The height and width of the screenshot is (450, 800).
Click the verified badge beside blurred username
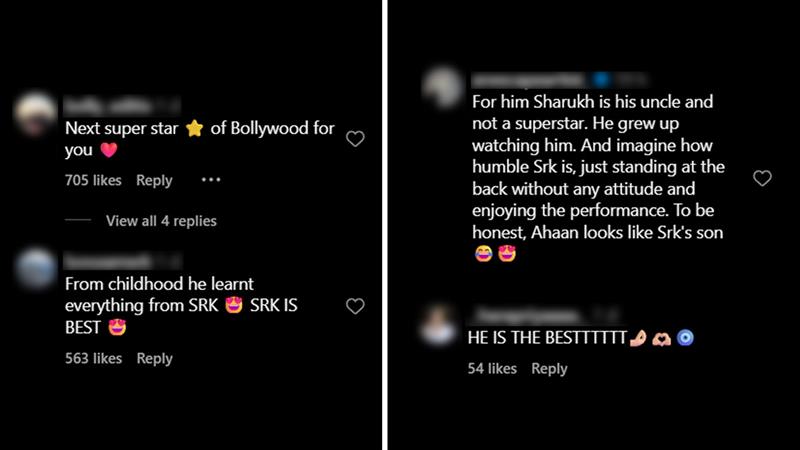[602, 80]
